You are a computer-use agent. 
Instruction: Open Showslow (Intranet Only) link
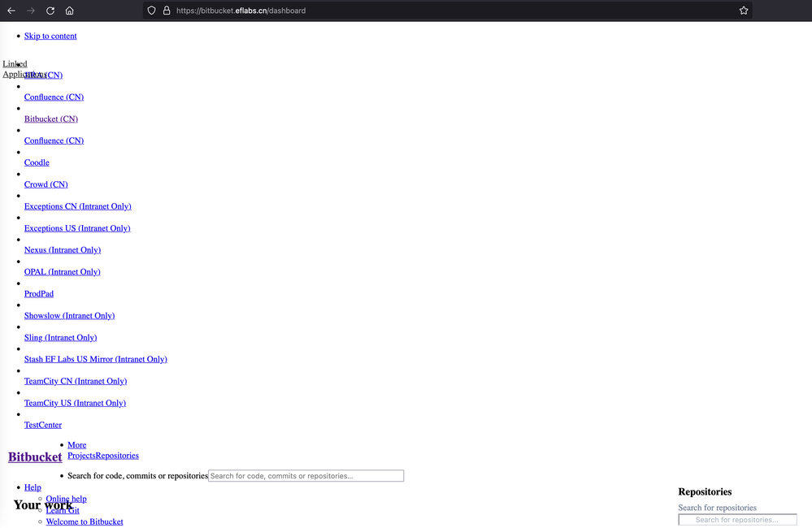69,315
